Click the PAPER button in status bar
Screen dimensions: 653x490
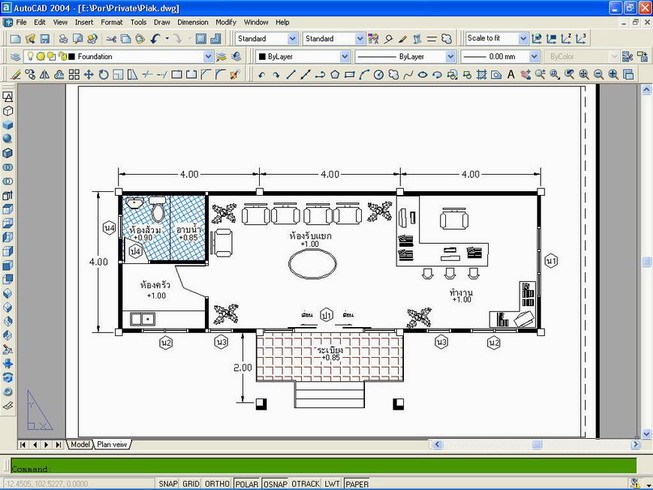coord(356,484)
